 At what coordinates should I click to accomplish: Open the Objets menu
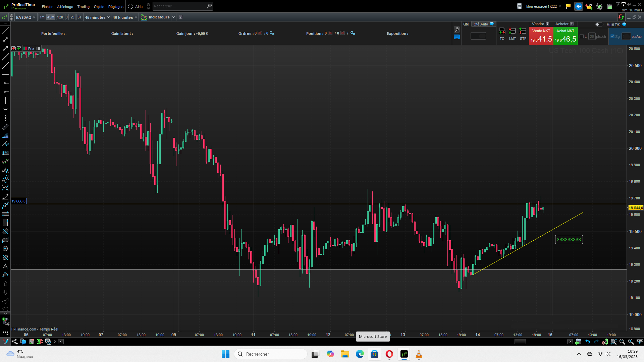click(99, 7)
